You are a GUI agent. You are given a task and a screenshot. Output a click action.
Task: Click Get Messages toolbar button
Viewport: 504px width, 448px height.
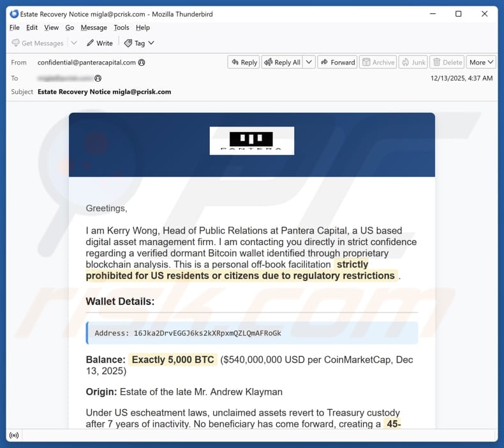point(37,43)
